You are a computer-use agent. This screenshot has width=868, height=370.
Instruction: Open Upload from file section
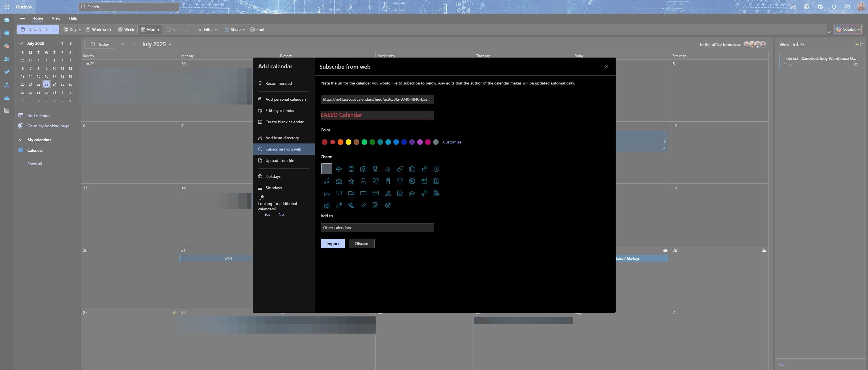pyautogui.click(x=279, y=161)
